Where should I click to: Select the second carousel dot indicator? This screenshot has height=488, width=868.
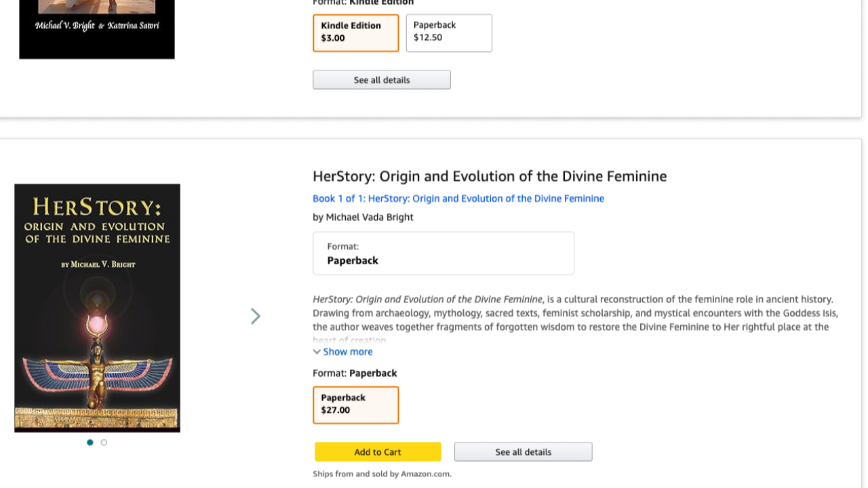pyautogui.click(x=104, y=443)
